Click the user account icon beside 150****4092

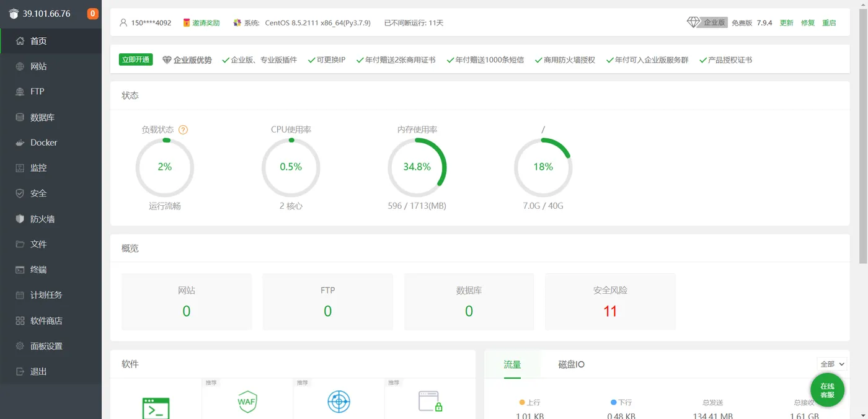pyautogui.click(x=123, y=23)
